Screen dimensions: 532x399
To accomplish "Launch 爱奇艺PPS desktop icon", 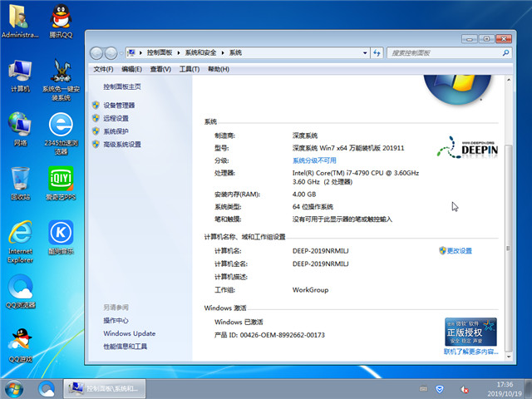I will click(61, 184).
